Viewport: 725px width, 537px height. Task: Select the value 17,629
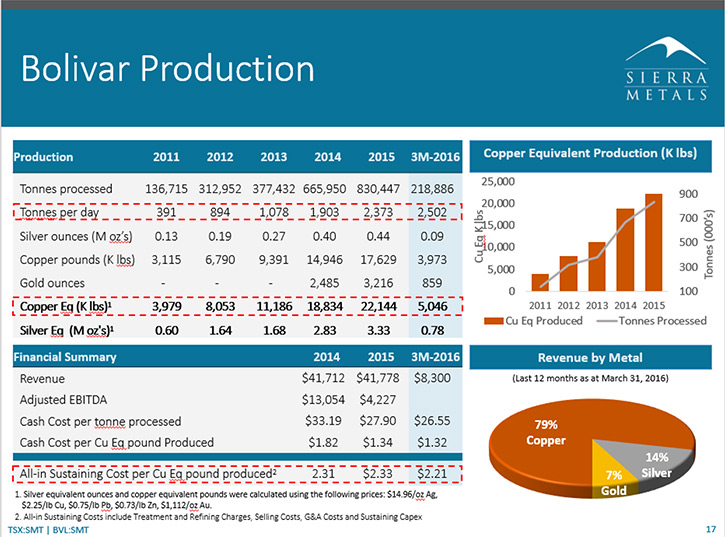(x=378, y=260)
